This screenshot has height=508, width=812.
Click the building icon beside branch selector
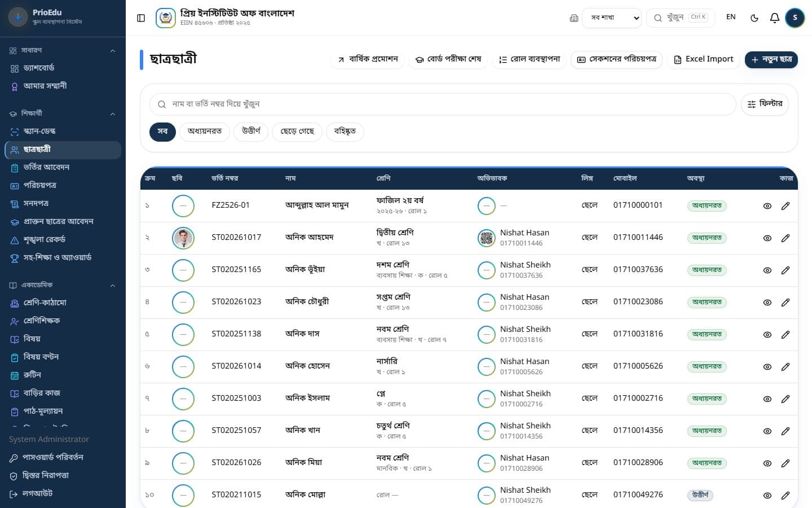pyautogui.click(x=574, y=18)
